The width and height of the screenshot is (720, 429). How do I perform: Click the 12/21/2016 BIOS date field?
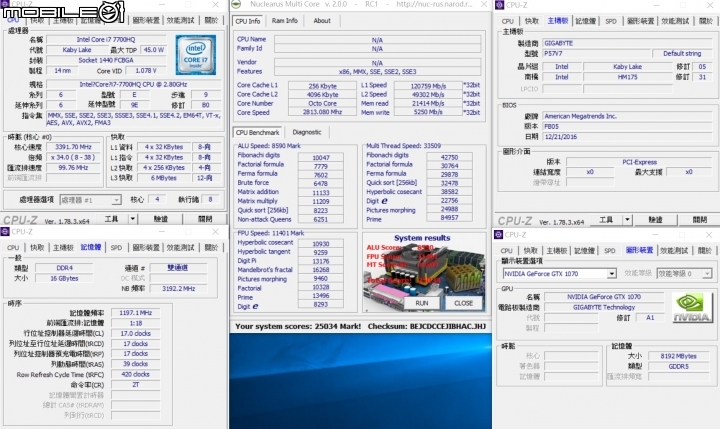[627, 137]
